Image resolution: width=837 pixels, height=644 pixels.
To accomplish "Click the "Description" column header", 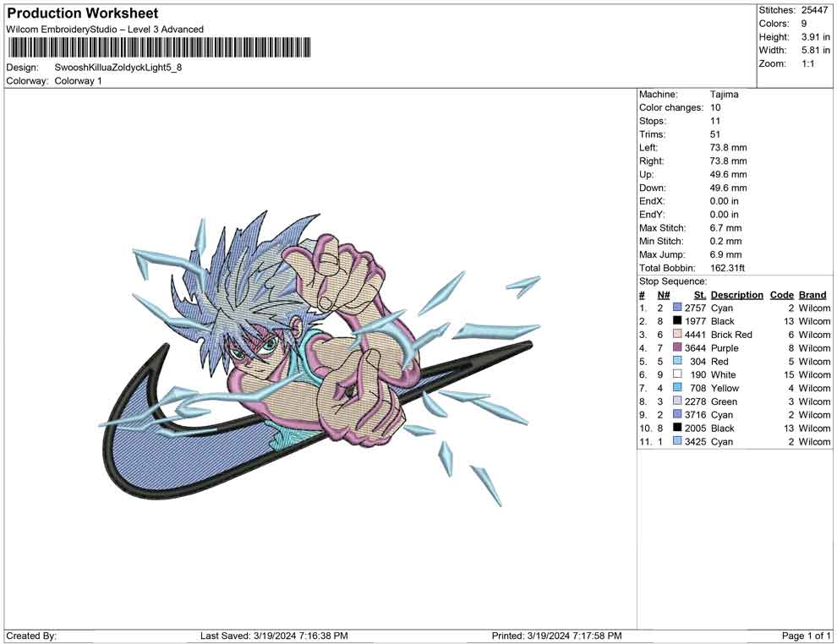I will pyautogui.click(x=737, y=295).
